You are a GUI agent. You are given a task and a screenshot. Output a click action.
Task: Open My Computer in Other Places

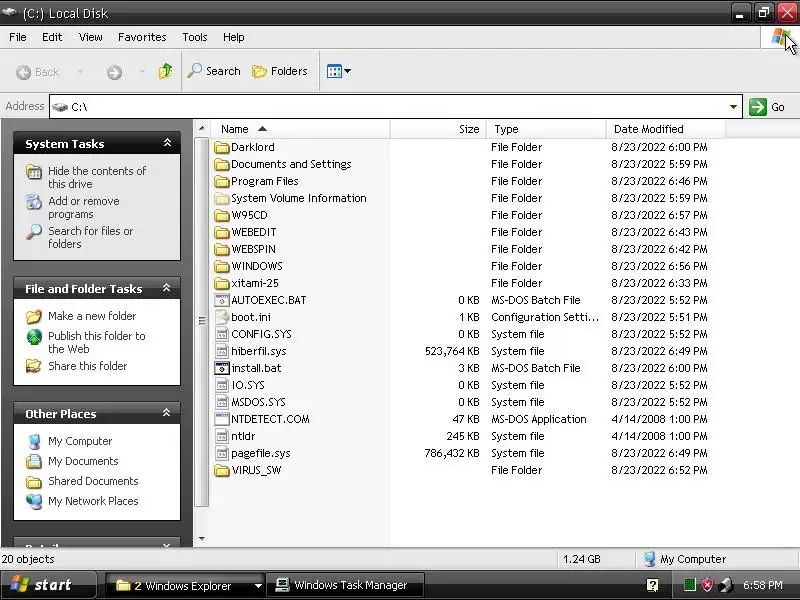tap(80, 441)
